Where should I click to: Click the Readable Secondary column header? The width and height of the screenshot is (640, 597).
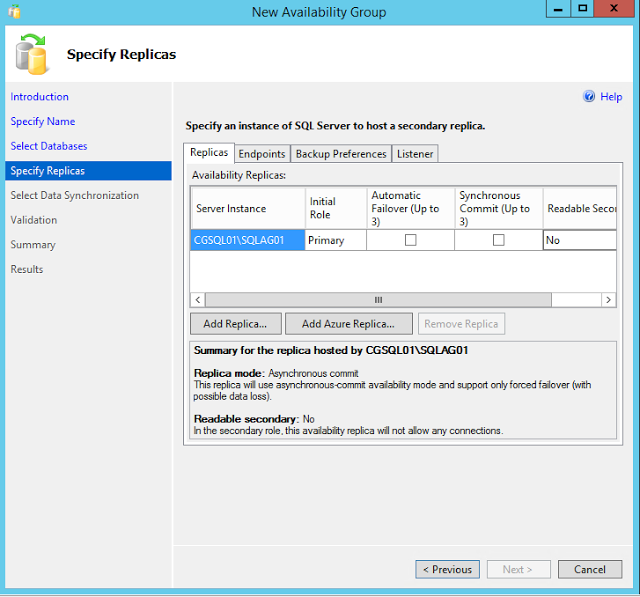click(580, 208)
